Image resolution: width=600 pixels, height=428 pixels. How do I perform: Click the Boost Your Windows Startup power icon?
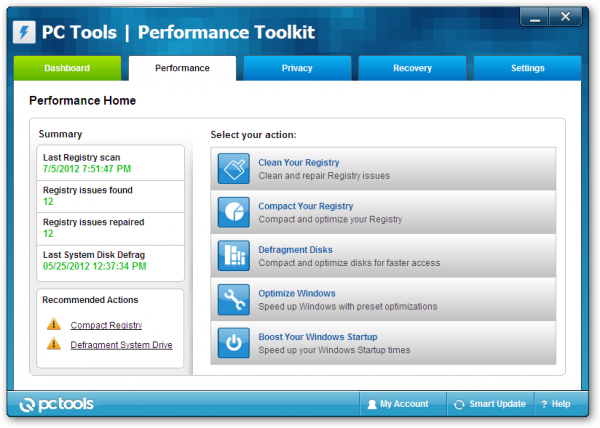point(233,343)
